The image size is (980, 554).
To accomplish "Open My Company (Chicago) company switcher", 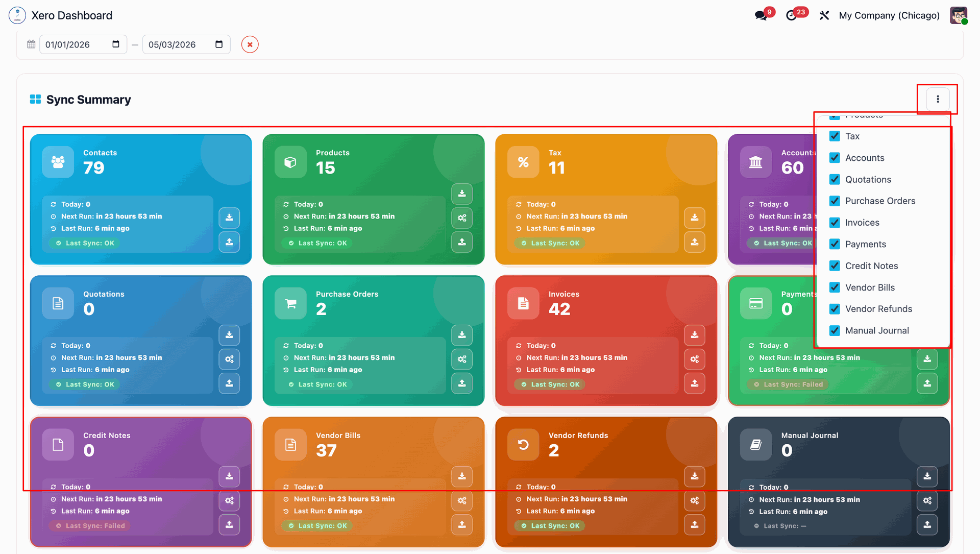I will [889, 15].
